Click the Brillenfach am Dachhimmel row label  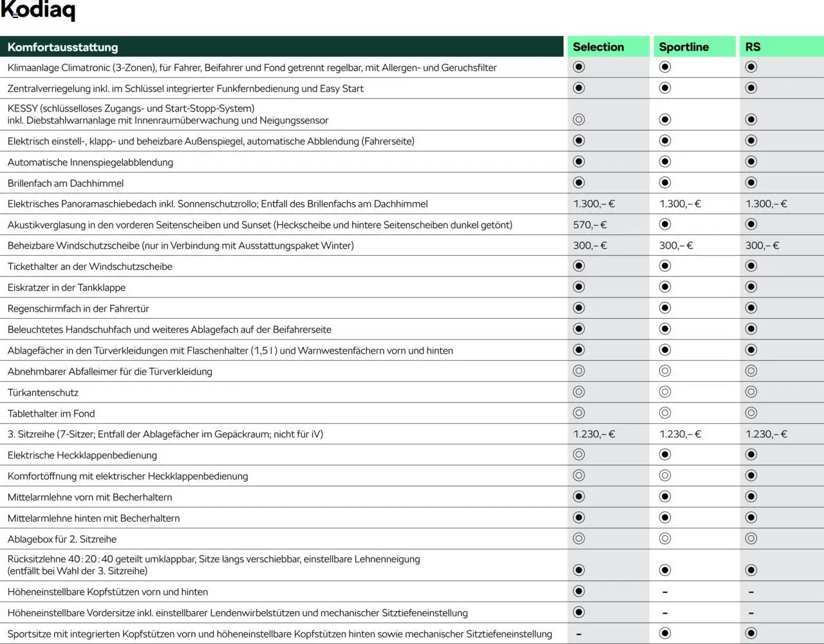coord(66,184)
